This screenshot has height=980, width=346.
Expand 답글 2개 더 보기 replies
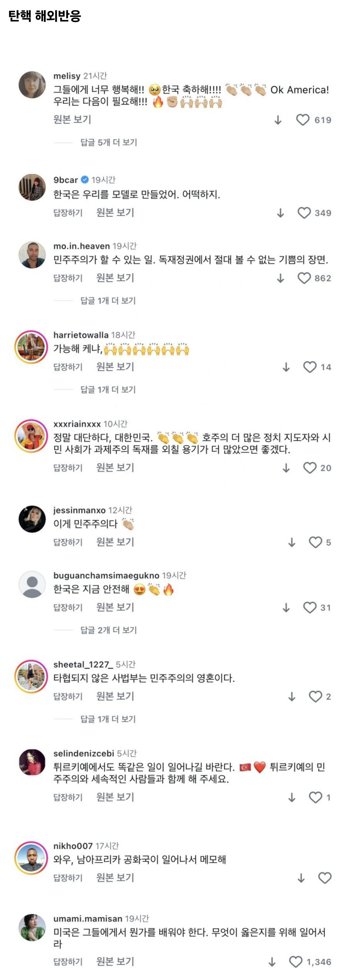click(x=108, y=630)
